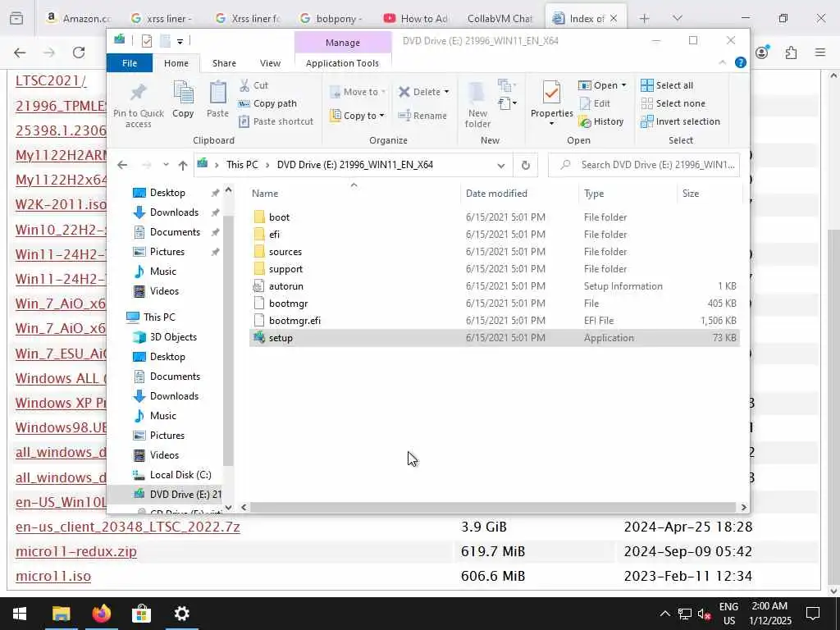The width and height of the screenshot is (840, 630).
Task: Click properties checkbox in quick access toolbar
Action: [147, 41]
